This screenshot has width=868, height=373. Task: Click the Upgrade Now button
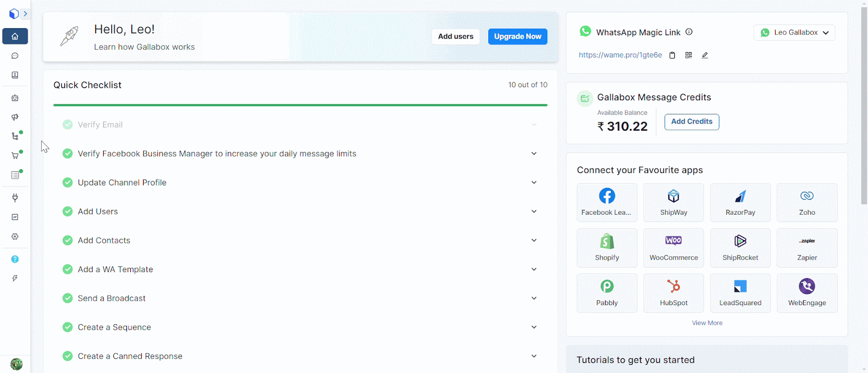pos(518,36)
